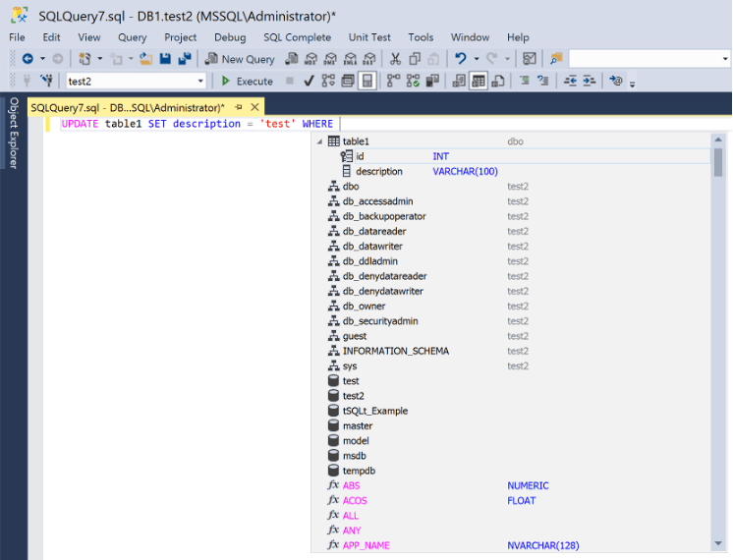
Task: Click the DMX query icon
Action: point(330,58)
